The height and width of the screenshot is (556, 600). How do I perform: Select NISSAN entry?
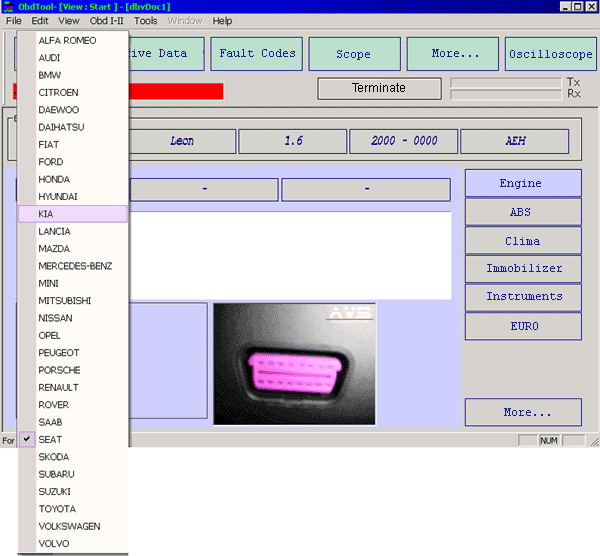[x=73, y=318]
